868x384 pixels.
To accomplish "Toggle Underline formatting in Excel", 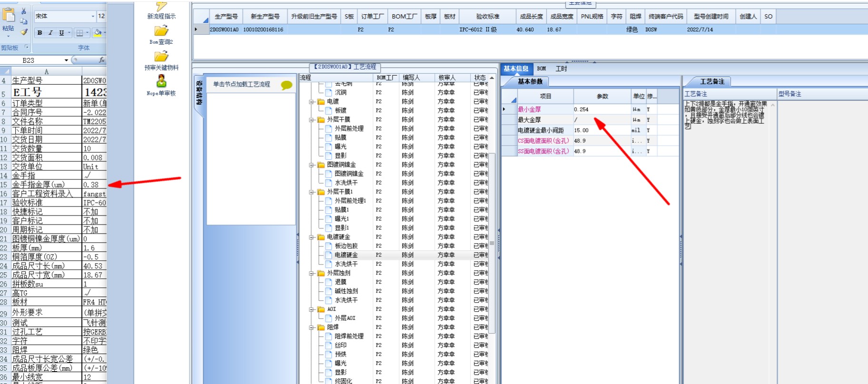I will (61, 33).
